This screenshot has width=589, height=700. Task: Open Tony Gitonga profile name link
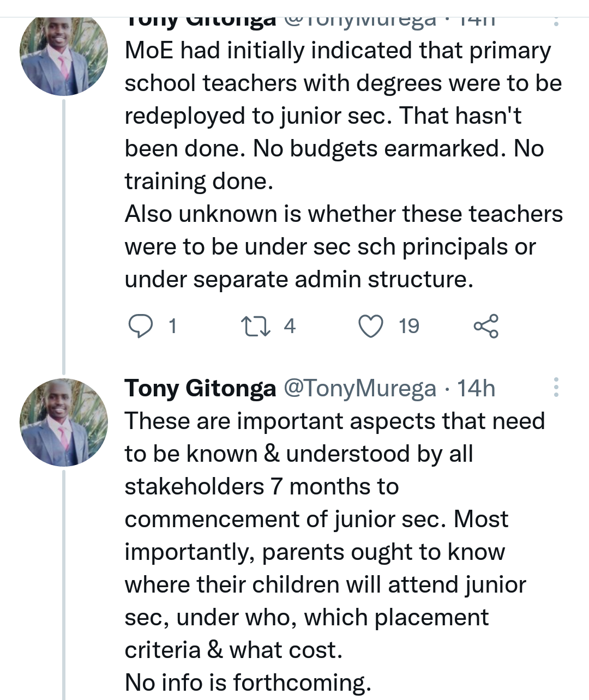(200, 388)
